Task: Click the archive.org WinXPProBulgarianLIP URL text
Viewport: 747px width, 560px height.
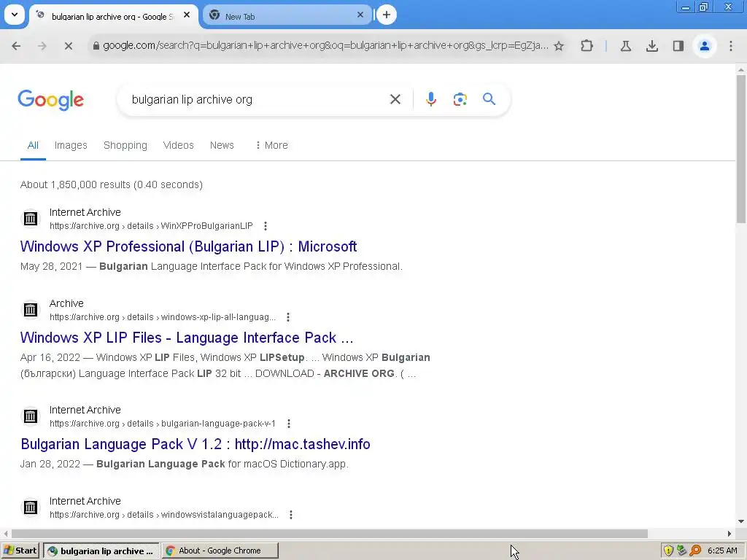Action: click(x=151, y=226)
